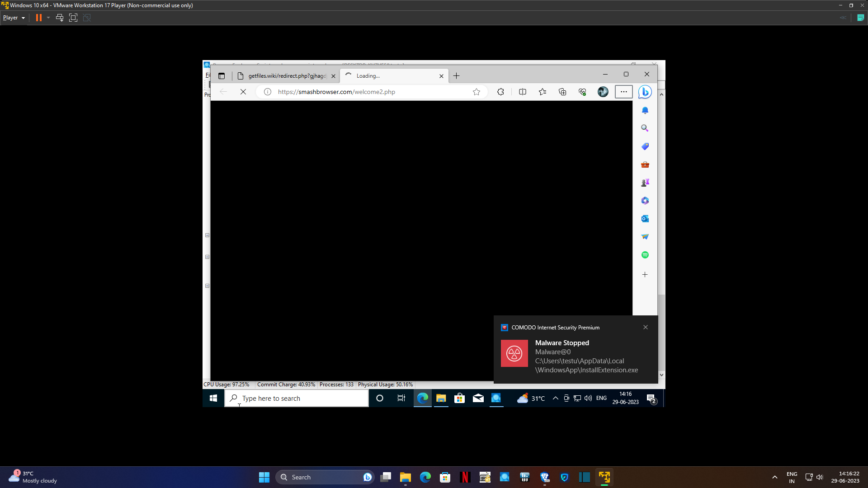Open Spotify icon in Edge sidebar
Viewport: 868px width, 488px height.
pos(645,255)
